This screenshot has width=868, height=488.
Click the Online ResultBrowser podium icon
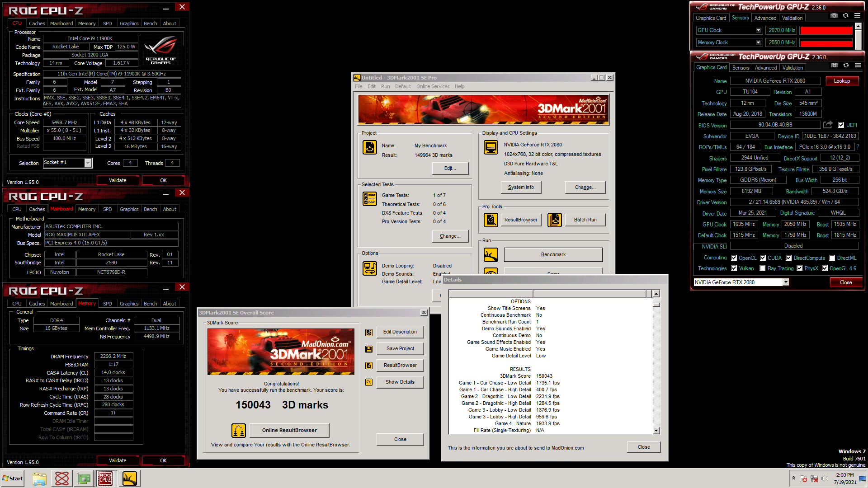[x=239, y=431]
